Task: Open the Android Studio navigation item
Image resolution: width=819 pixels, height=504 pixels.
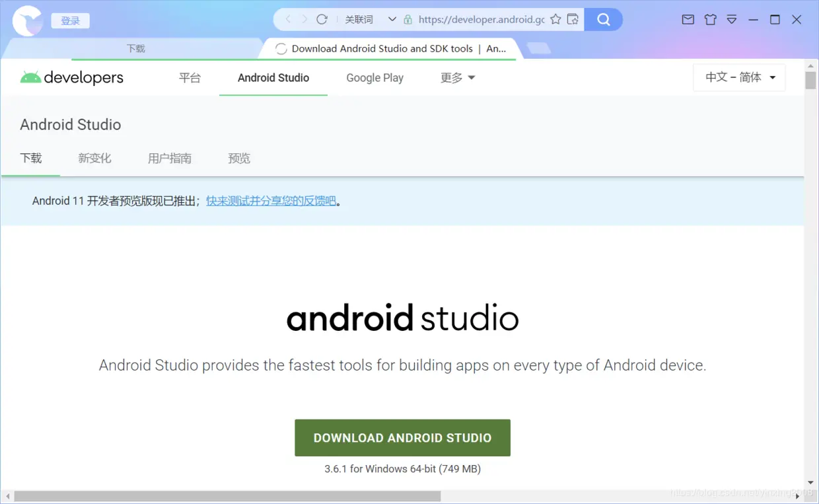Action: pyautogui.click(x=273, y=77)
